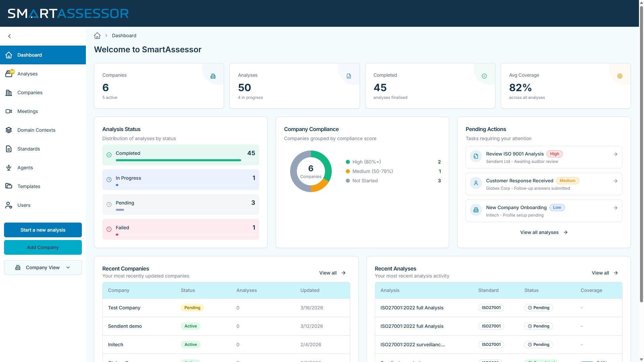The image size is (644, 362).
Task: Click the Meetings camera icon in sidebar
Action: pos(9,111)
